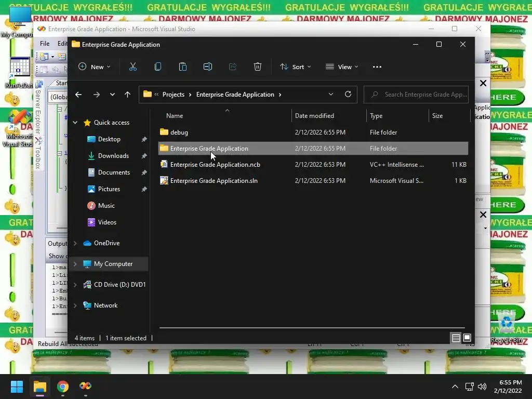Screen dimensions: 532x399
Task: Click the Copy icon in Explorer toolbar
Action: pyautogui.click(x=158, y=67)
